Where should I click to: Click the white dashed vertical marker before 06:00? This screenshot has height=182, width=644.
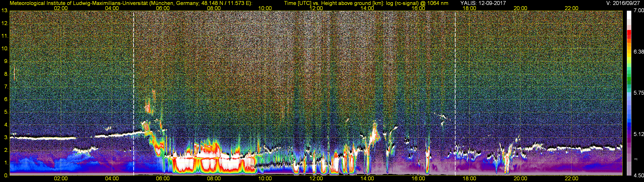coord(134,93)
